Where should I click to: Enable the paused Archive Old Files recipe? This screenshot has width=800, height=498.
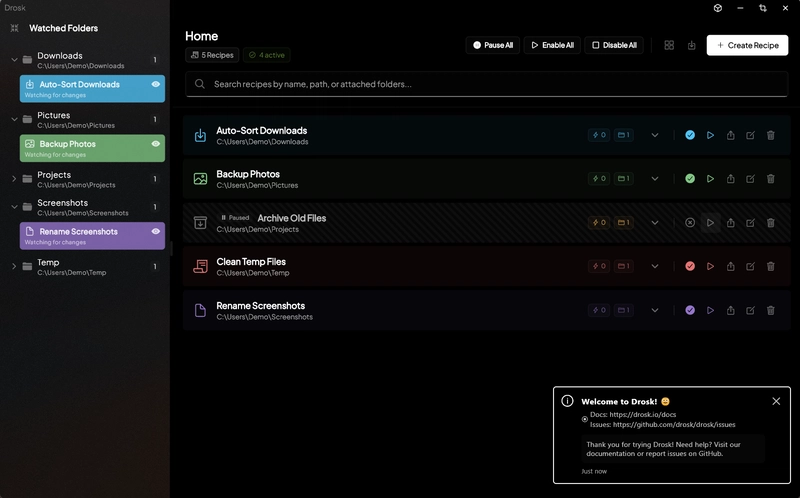690,223
